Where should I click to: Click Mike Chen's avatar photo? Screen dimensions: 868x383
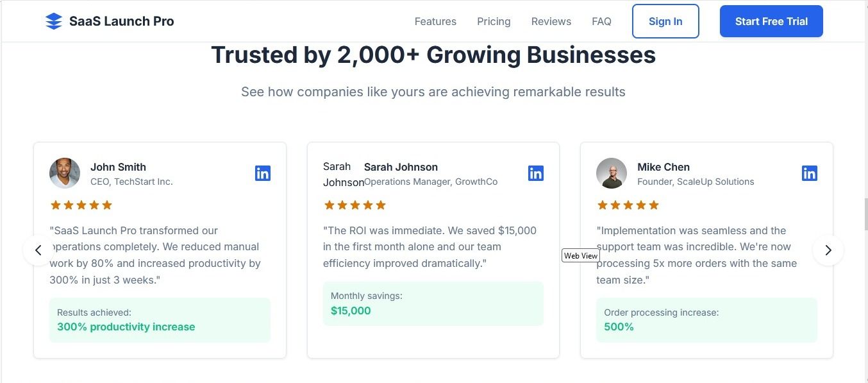pyautogui.click(x=612, y=173)
